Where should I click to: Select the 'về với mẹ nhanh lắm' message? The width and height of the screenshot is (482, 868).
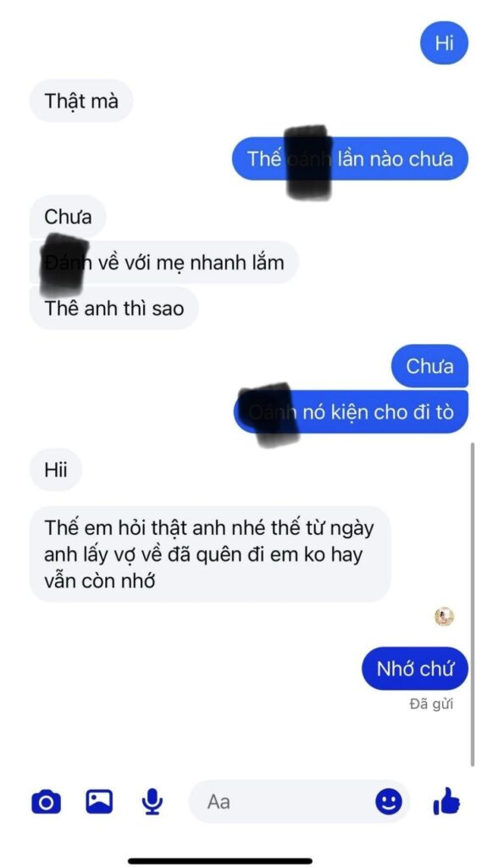click(163, 262)
